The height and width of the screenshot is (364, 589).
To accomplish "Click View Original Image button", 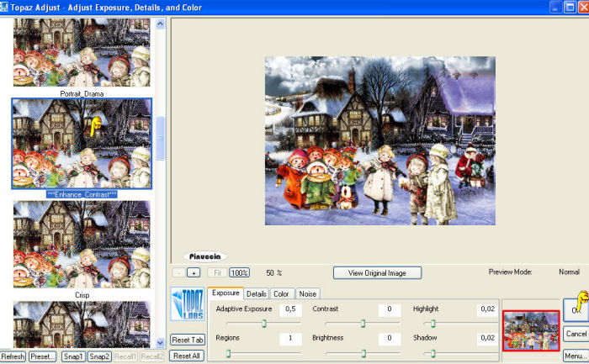I will coord(377,273).
